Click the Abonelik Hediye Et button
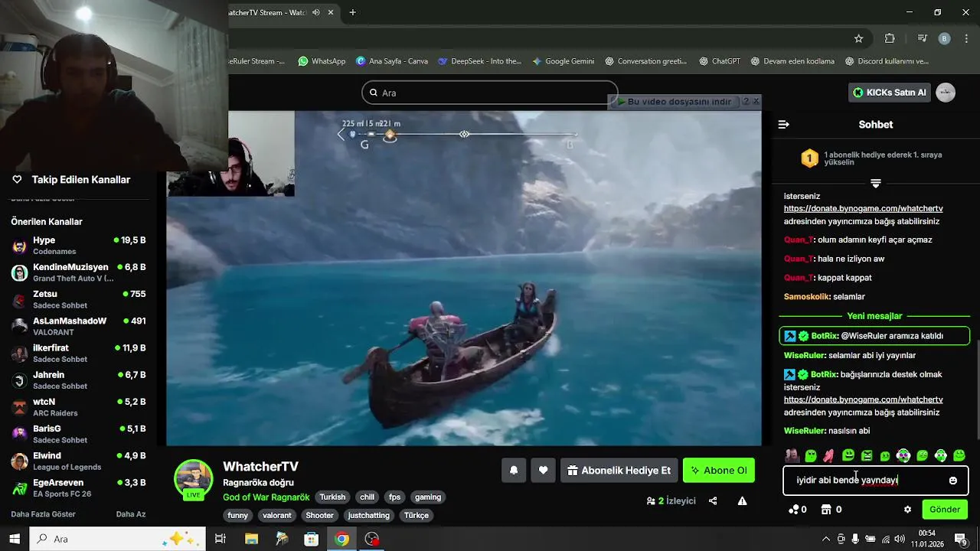 point(619,471)
